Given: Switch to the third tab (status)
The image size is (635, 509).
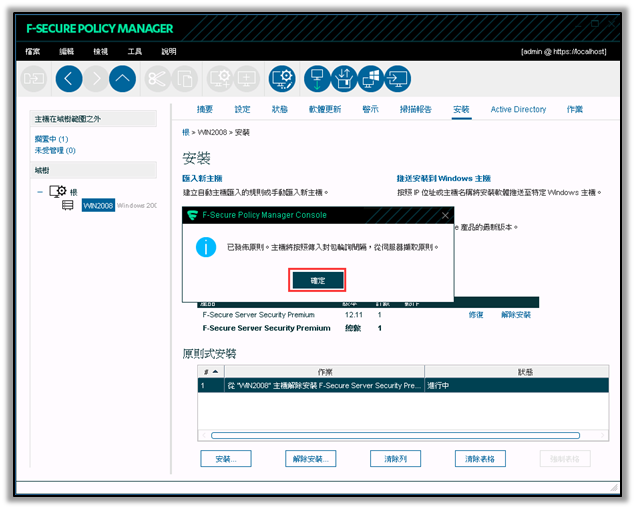Looking at the screenshot, I should tap(279, 109).
